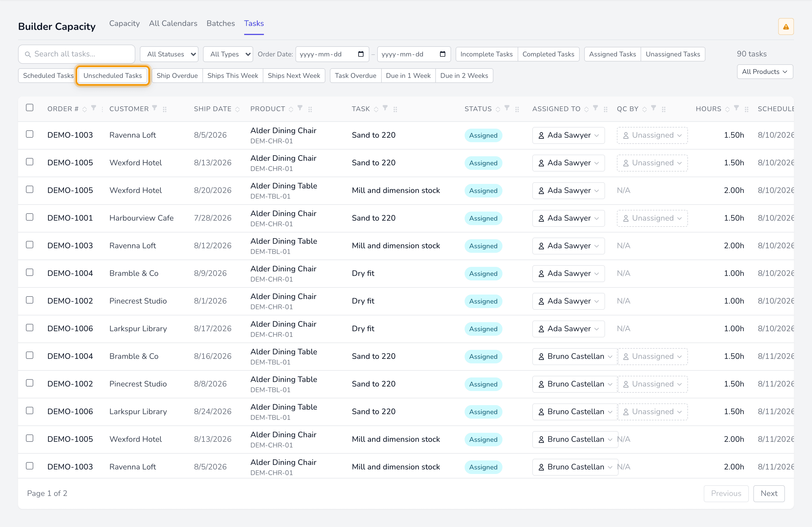This screenshot has height=527, width=812.
Task: Open Bruno Castellan assignee dropdown for DEMO-1004 row
Action: point(575,356)
